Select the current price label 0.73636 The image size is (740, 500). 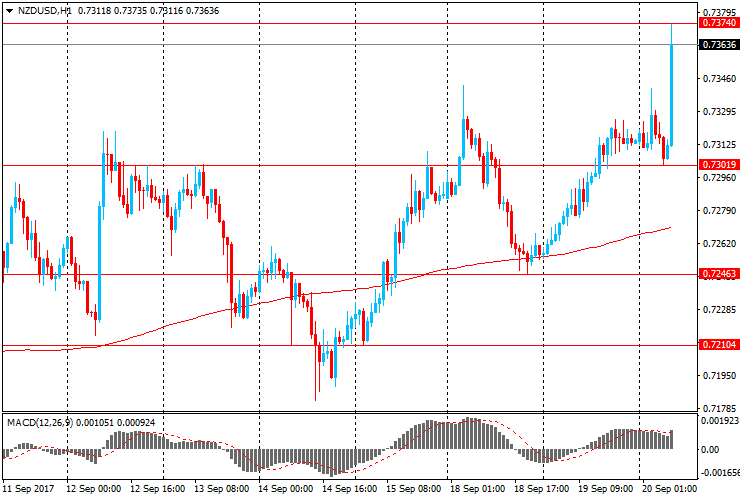pos(719,44)
